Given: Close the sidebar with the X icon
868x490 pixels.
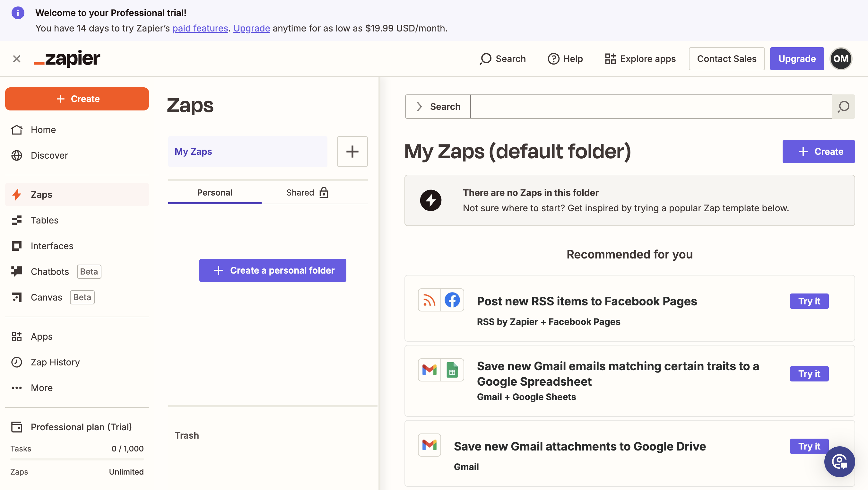Looking at the screenshot, I should pos(16,59).
